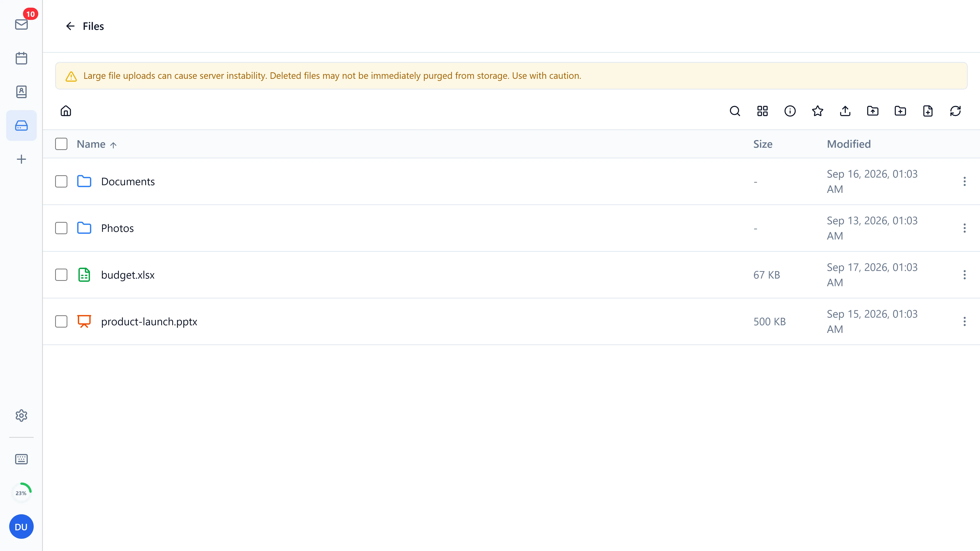Check the Photos folder checkbox
This screenshot has width=980, height=551.
coord(61,228)
